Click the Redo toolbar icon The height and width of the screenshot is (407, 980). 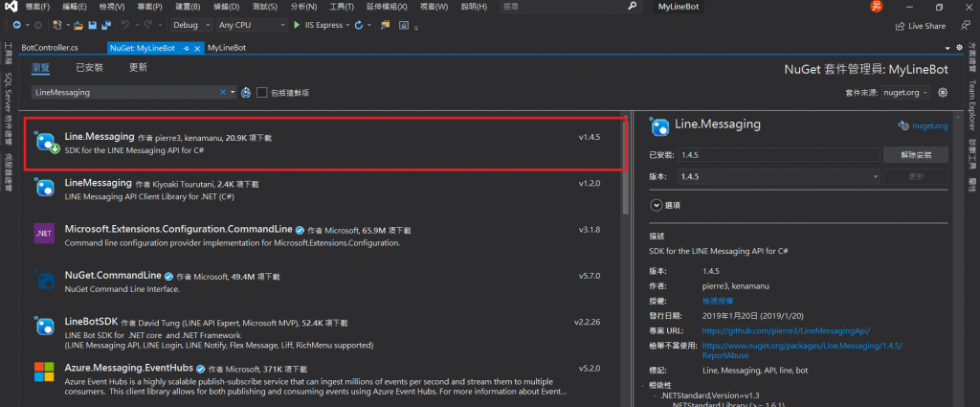[147, 25]
